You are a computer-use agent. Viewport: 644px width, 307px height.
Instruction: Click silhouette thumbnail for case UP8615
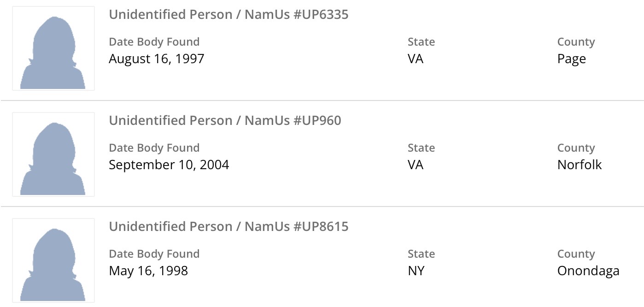click(x=53, y=260)
